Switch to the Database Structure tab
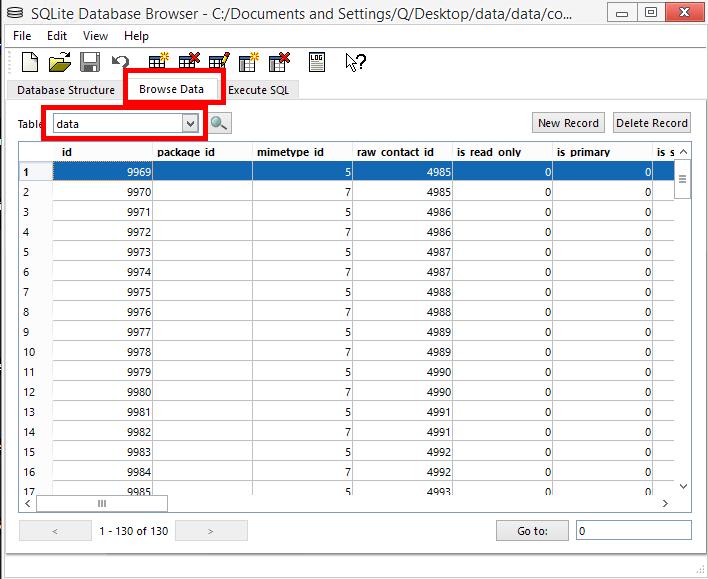 [x=65, y=89]
